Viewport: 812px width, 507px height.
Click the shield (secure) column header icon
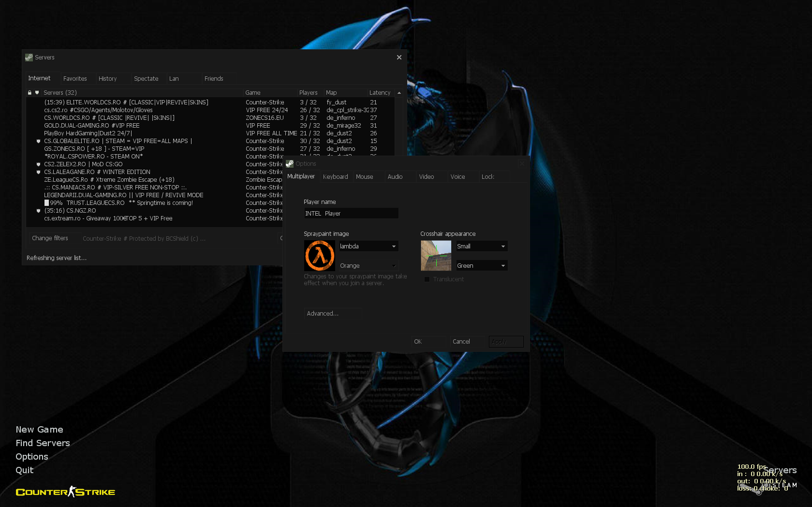point(37,93)
